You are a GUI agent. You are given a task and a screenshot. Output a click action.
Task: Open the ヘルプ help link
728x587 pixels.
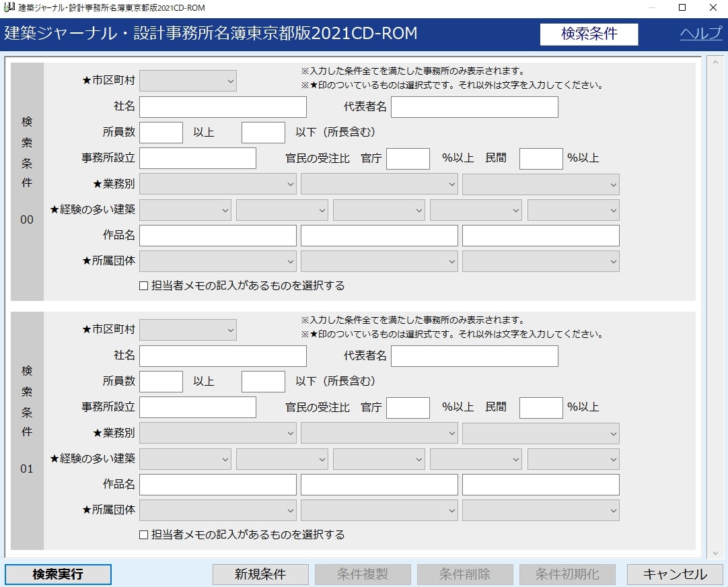point(700,34)
